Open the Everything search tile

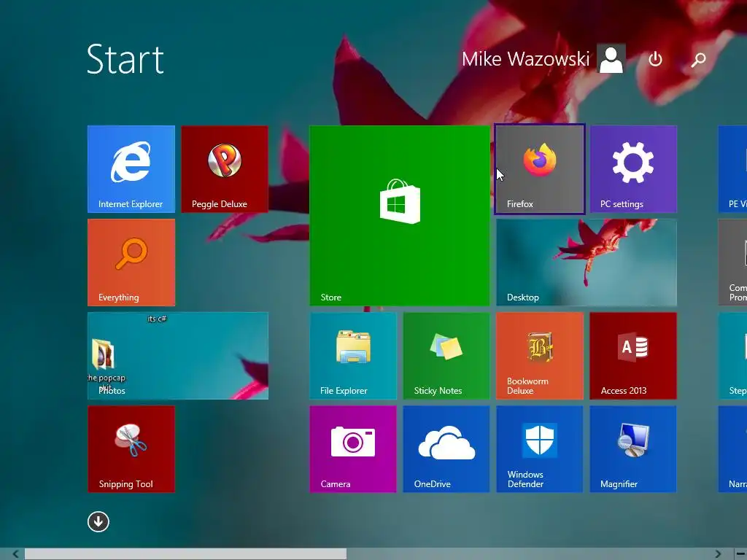[131, 262]
